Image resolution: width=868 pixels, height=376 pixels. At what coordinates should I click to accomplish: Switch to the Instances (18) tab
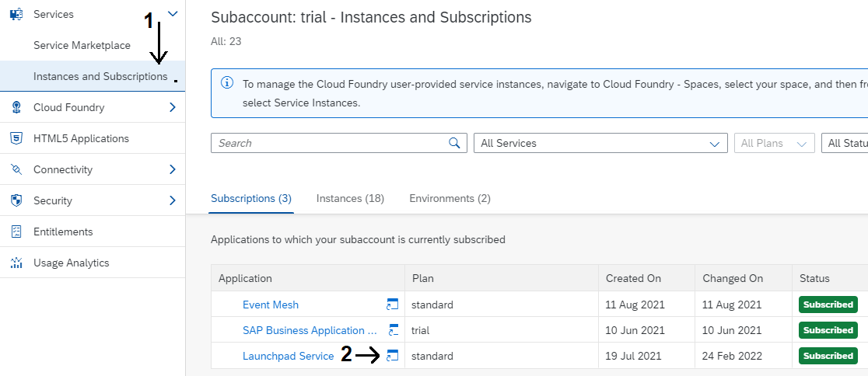tap(351, 199)
